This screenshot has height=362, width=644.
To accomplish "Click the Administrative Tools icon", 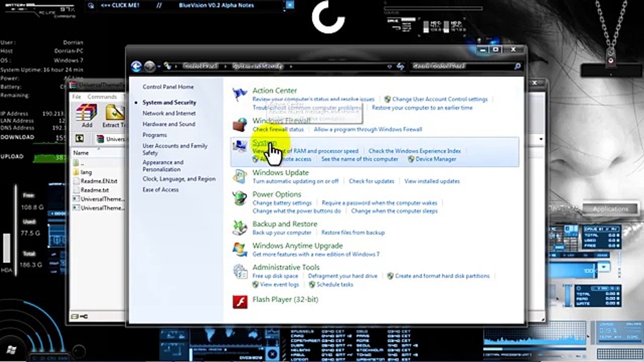I will (240, 271).
